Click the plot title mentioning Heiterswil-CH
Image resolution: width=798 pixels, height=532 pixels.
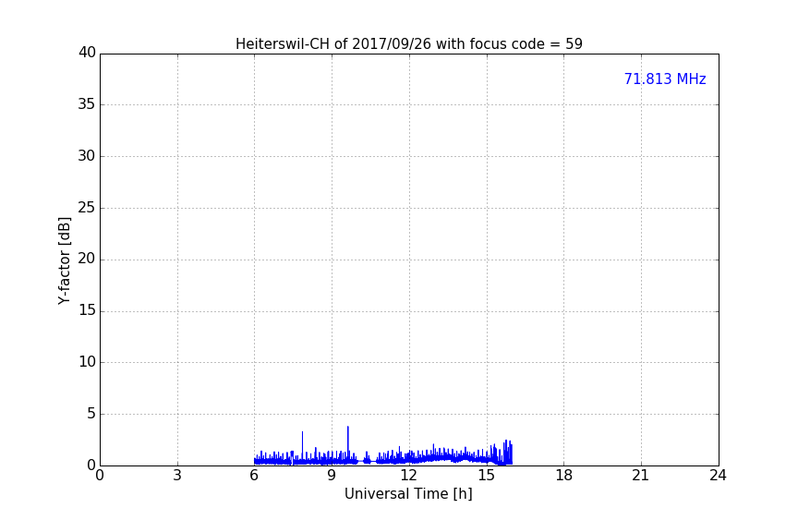coord(408,44)
